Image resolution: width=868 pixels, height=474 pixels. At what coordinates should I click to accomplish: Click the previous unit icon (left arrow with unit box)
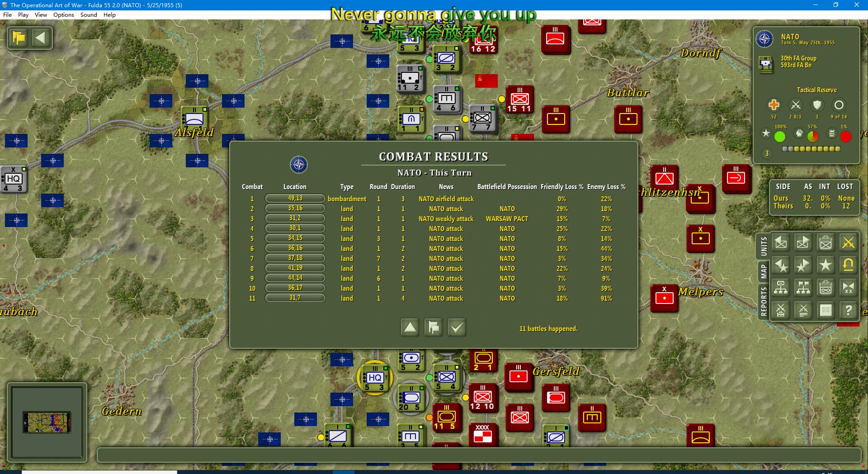[x=781, y=243]
